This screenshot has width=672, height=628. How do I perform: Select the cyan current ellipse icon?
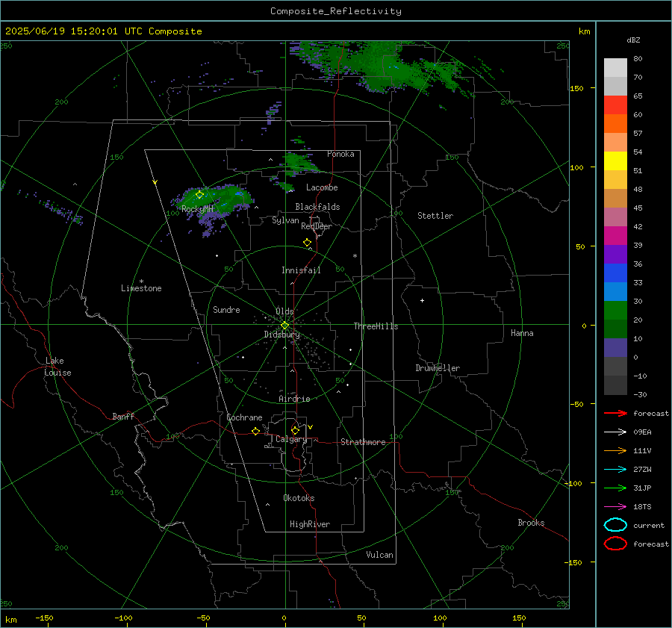(615, 525)
